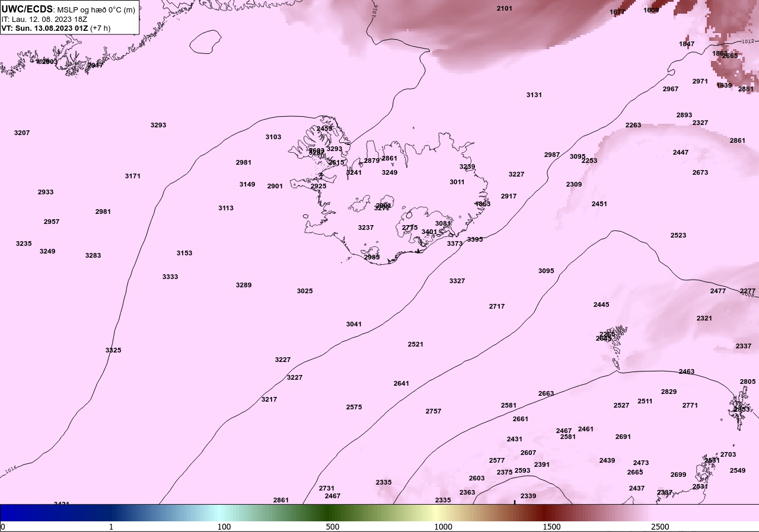The height and width of the screenshot is (532, 759).
Task: Click the map value 3103
Action: coord(273,137)
